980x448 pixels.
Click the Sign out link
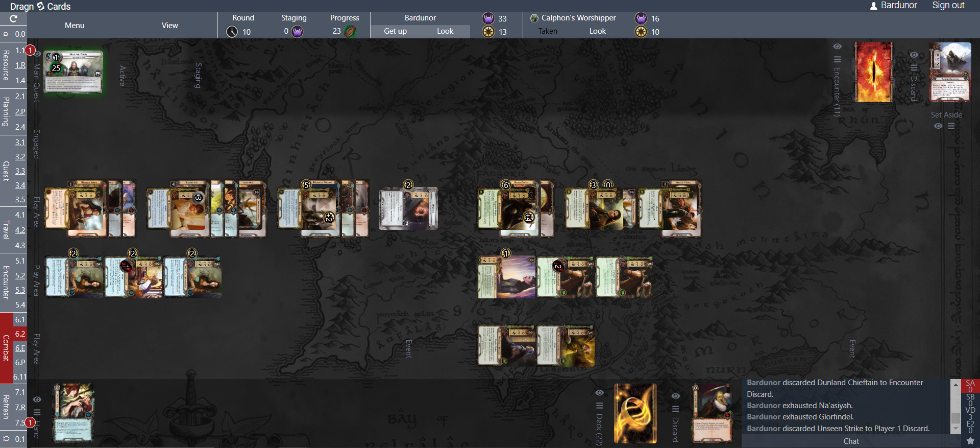[x=948, y=5]
